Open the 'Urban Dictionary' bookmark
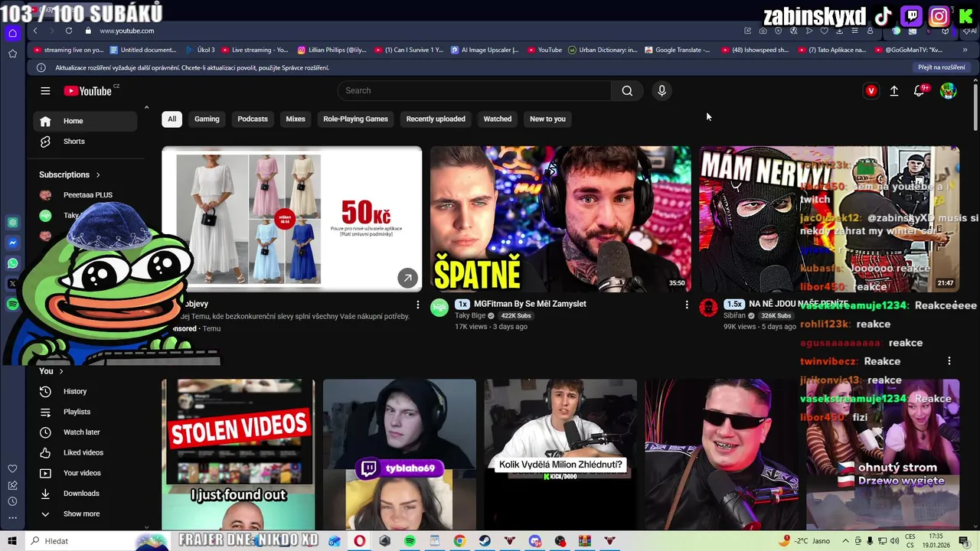Screen dimensions: 980x551 tap(603, 50)
